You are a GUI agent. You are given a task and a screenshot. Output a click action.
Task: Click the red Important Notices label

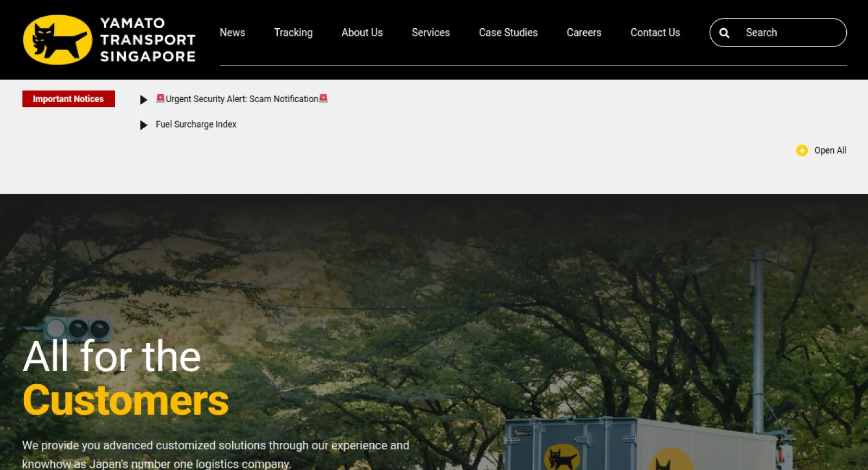tap(68, 99)
